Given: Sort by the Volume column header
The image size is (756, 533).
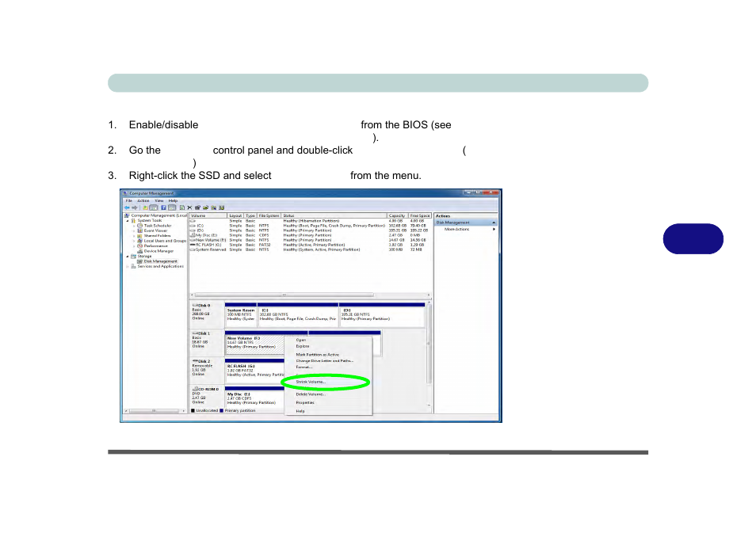Looking at the screenshot, I should point(208,216).
